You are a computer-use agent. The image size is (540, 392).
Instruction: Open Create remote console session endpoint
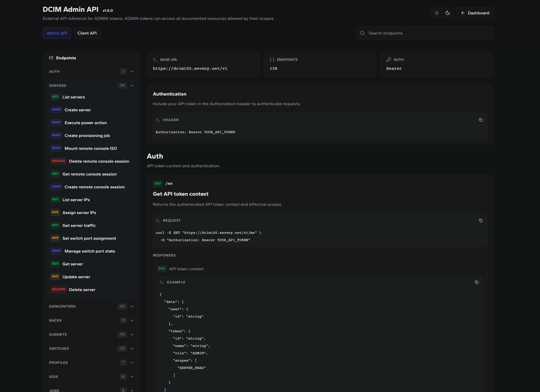click(91, 187)
